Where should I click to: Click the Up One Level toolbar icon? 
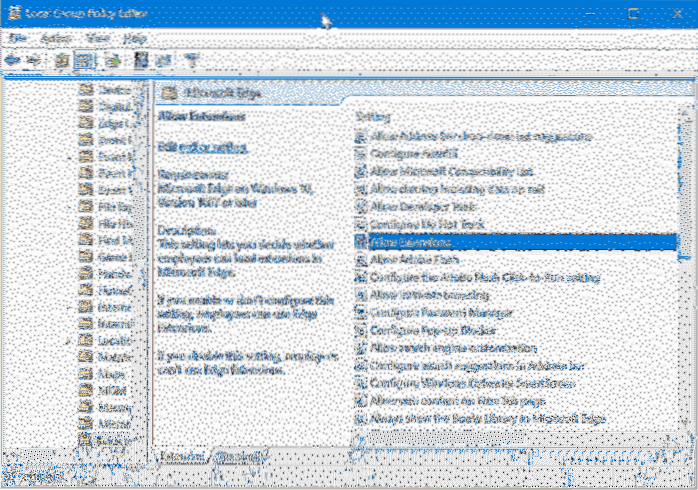62,60
